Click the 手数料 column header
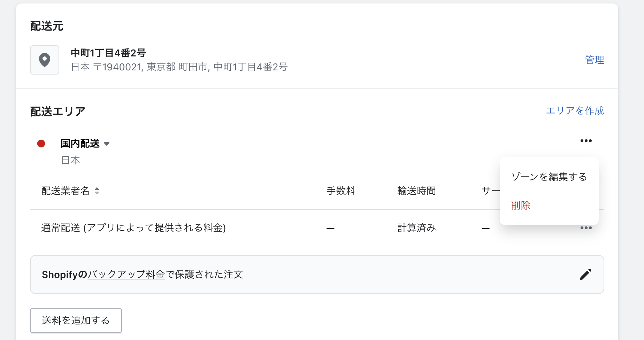Viewport: 644px width, 340px height. [341, 191]
